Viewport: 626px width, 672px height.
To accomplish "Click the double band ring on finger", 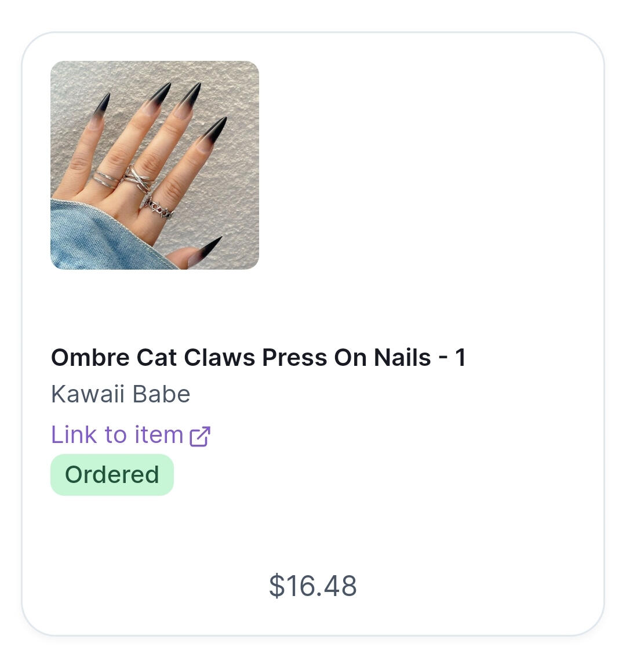I will [x=106, y=179].
